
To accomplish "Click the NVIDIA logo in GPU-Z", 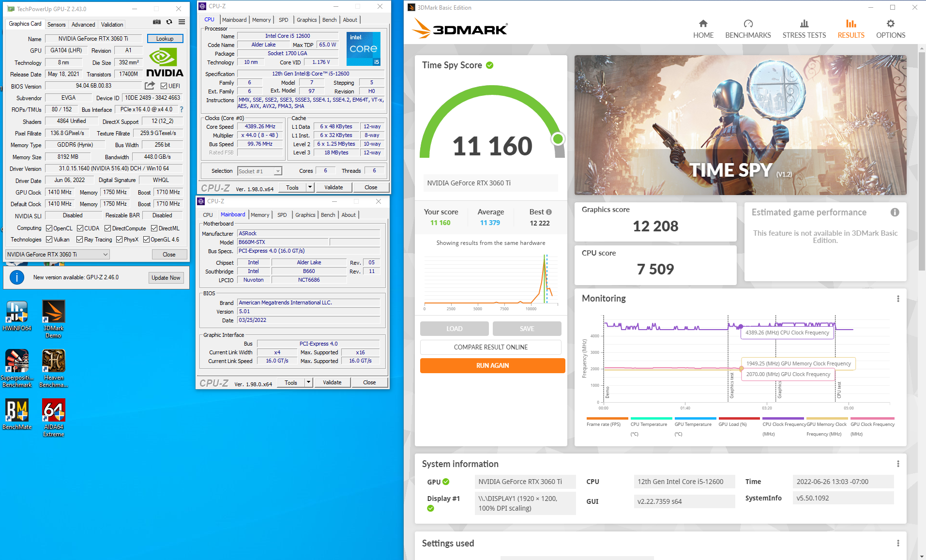I will [x=165, y=62].
